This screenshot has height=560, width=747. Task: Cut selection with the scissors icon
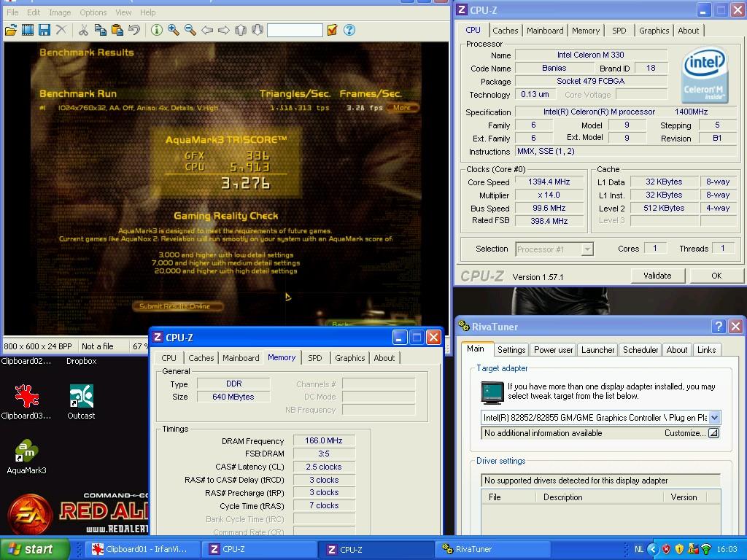click(x=83, y=31)
